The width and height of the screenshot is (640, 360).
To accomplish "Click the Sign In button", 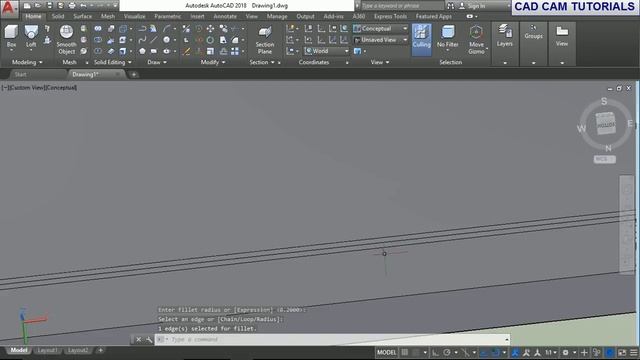I will pos(473,6).
